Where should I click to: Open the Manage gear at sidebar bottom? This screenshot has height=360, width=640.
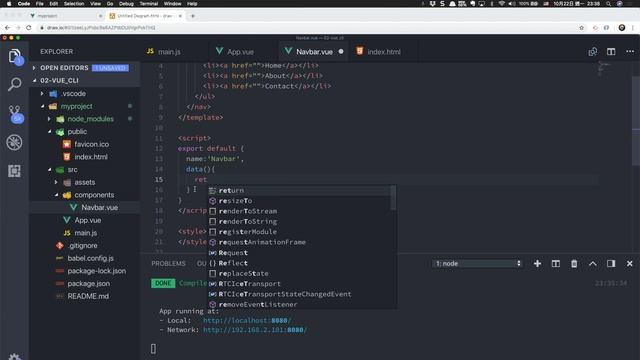tap(14, 357)
